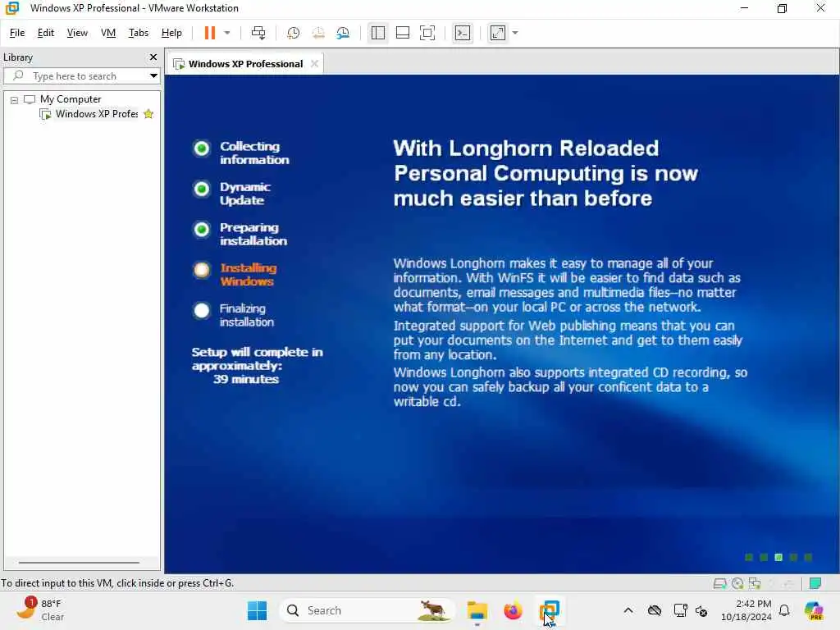Viewport: 840px width, 630px height.
Task: Open the weather widget showing 88°F
Action: [40, 610]
